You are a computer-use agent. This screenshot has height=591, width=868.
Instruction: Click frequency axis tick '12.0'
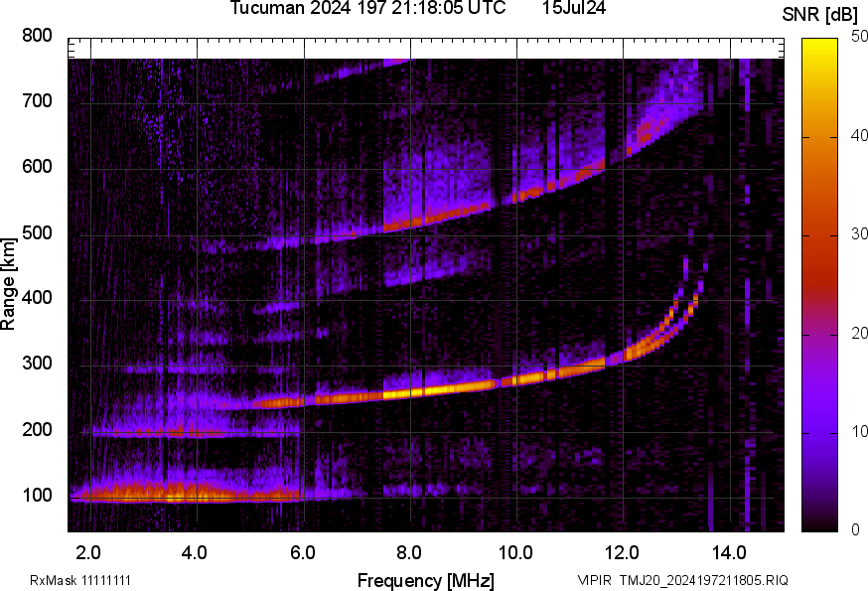tap(623, 553)
